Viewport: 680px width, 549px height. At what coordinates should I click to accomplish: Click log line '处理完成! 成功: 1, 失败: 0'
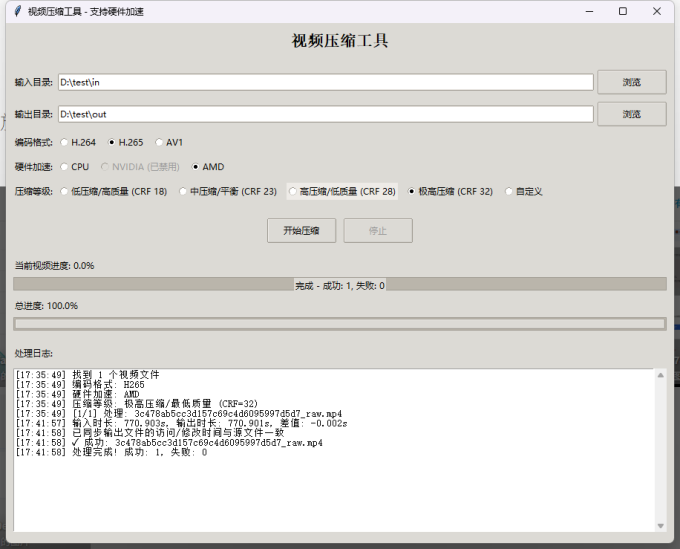(111, 452)
